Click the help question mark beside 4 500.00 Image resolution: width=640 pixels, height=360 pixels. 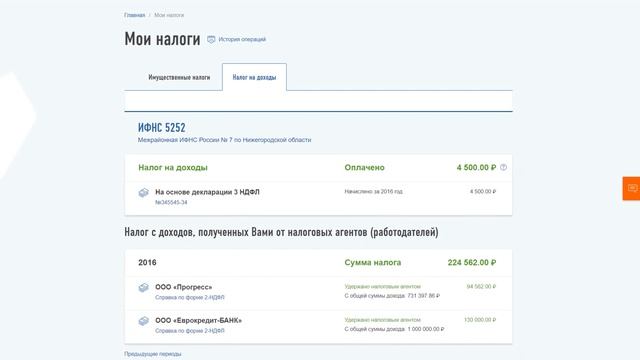[x=503, y=167]
